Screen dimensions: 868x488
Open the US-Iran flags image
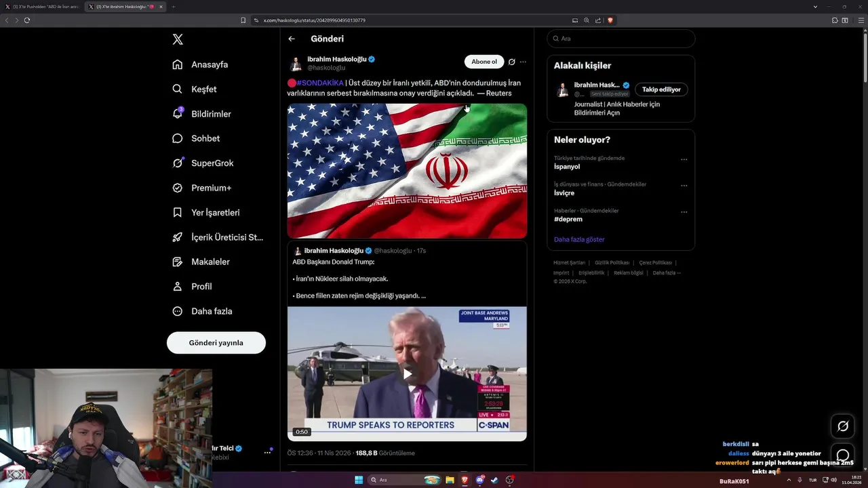(x=407, y=171)
